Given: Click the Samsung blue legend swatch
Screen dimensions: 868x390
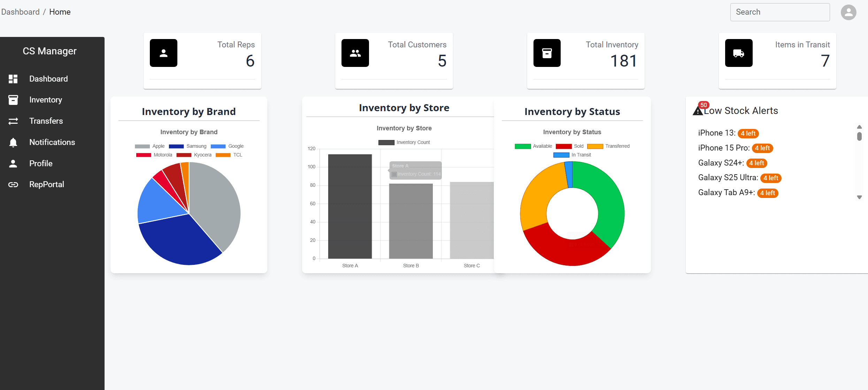Looking at the screenshot, I should point(176,146).
